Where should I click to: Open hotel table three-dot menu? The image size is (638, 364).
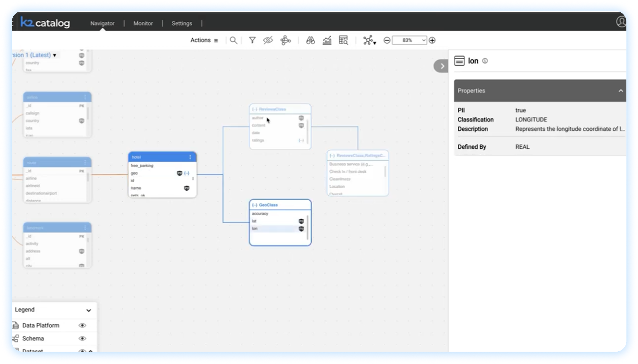point(190,157)
